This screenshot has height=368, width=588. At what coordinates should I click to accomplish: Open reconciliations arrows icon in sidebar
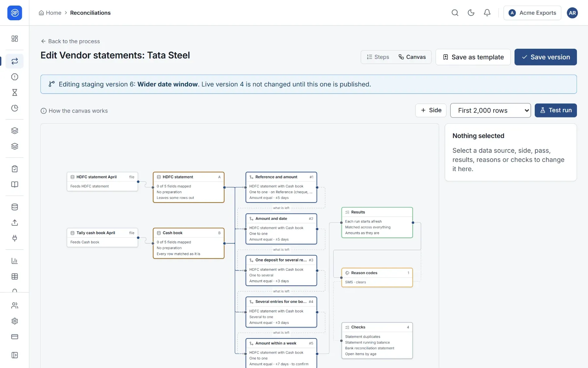pyautogui.click(x=15, y=61)
